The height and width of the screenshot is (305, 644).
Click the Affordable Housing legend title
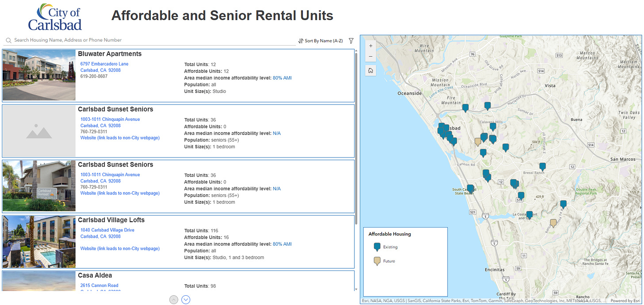pyautogui.click(x=390, y=234)
